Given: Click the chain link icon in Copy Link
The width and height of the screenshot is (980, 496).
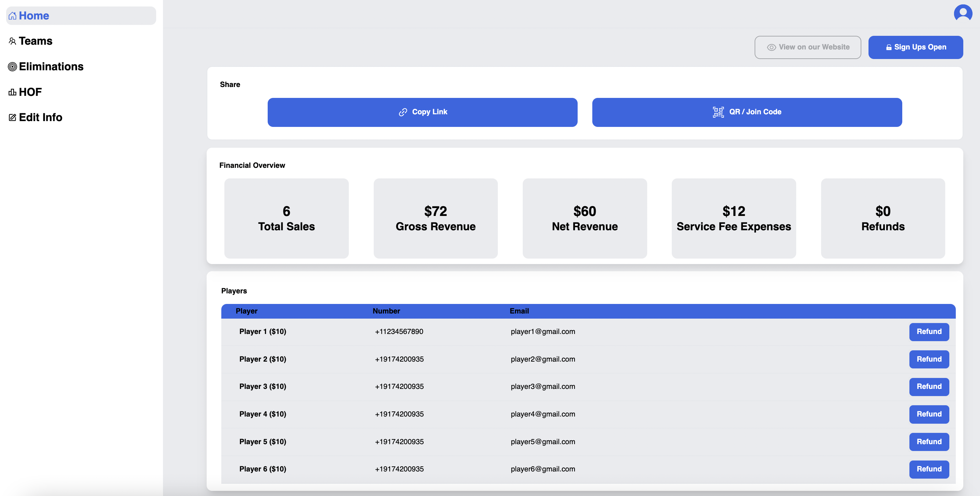Looking at the screenshot, I should coord(402,112).
